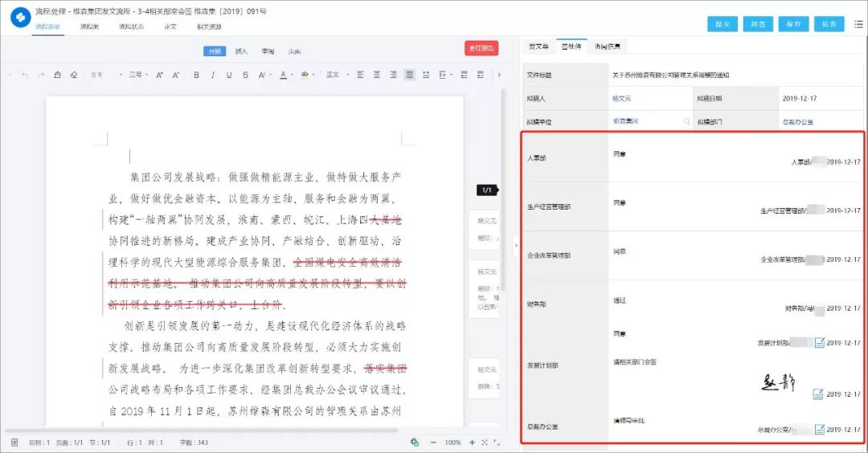Toggle strikethrough formatting
The image size is (868, 453).
coord(245,75)
